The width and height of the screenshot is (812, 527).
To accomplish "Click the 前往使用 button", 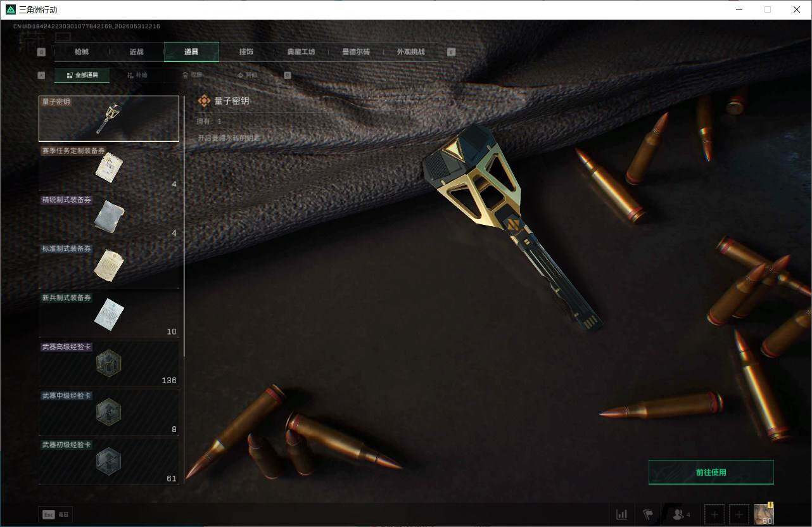I will tap(711, 472).
